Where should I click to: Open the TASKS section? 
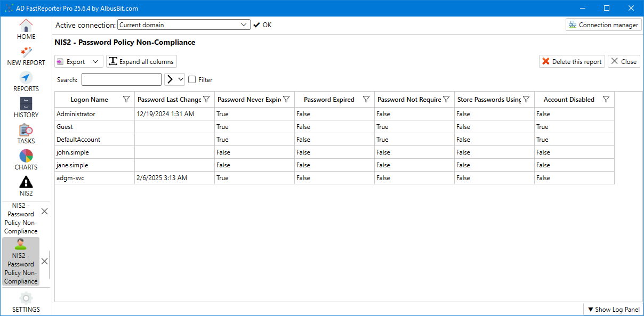point(26,134)
